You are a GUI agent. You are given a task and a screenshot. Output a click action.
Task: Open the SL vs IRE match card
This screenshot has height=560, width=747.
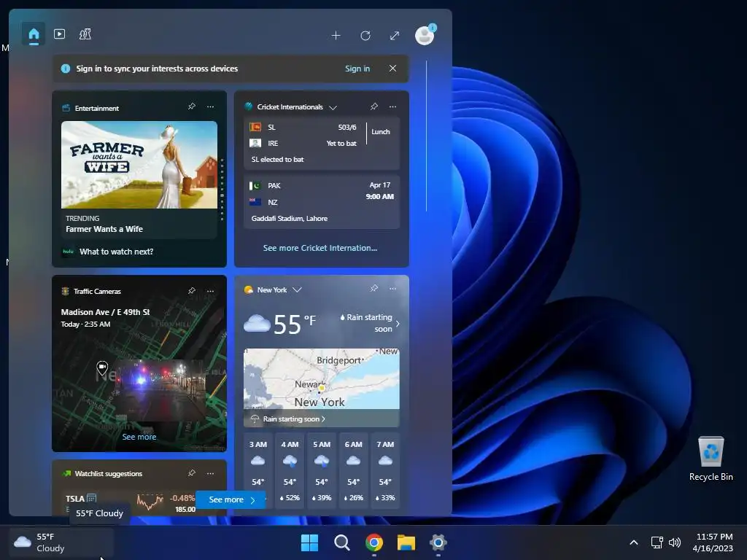[x=322, y=144]
